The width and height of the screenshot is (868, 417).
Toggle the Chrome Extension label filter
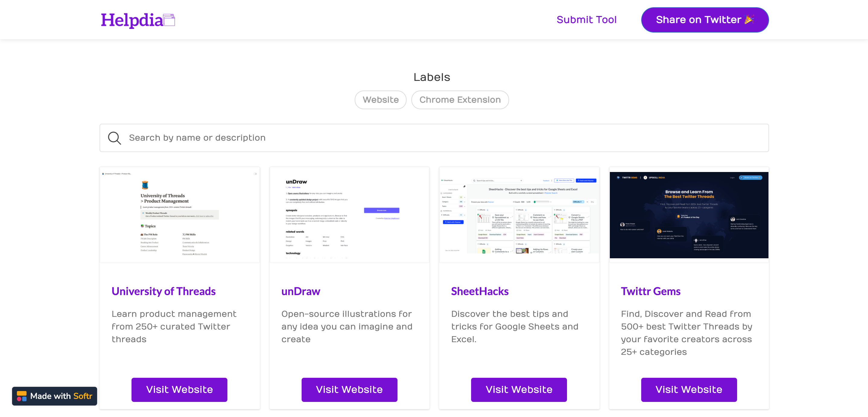[460, 100]
